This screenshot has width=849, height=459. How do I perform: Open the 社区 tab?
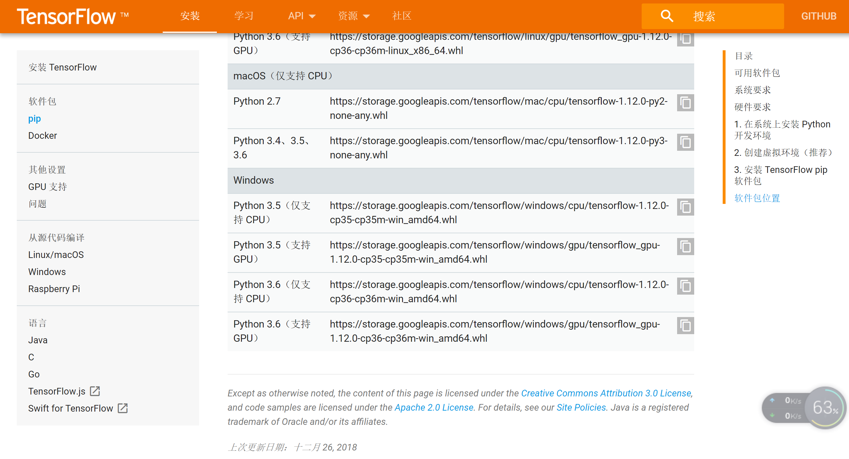click(x=401, y=16)
